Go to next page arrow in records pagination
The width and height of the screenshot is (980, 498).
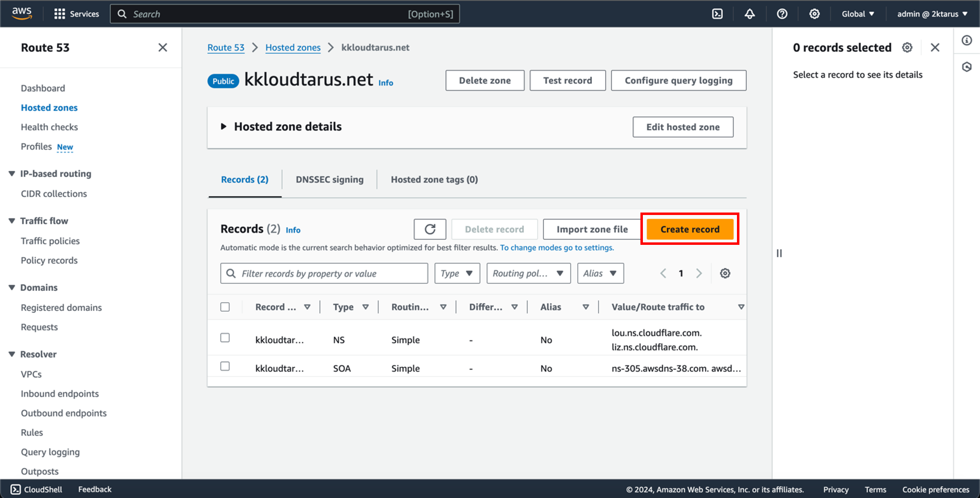point(699,273)
